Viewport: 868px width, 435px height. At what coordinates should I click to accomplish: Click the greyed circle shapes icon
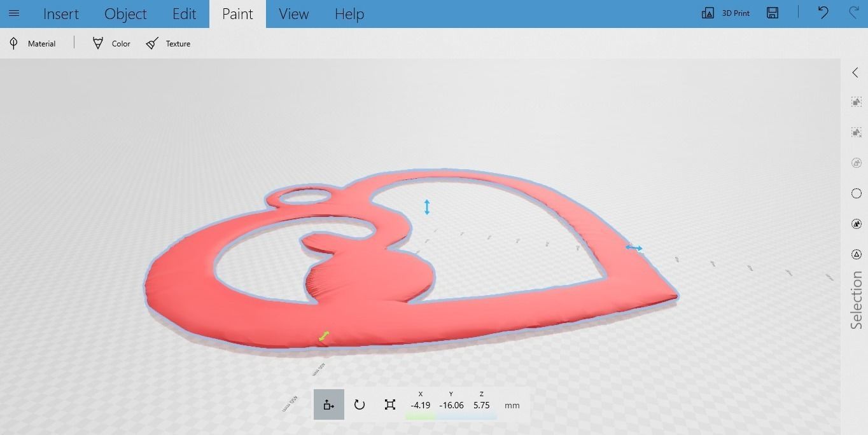pyautogui.click(x=857, y=163)
